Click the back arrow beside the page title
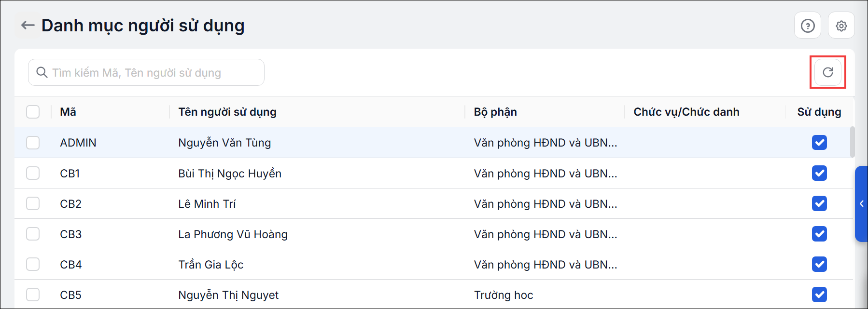 (28, 26)
